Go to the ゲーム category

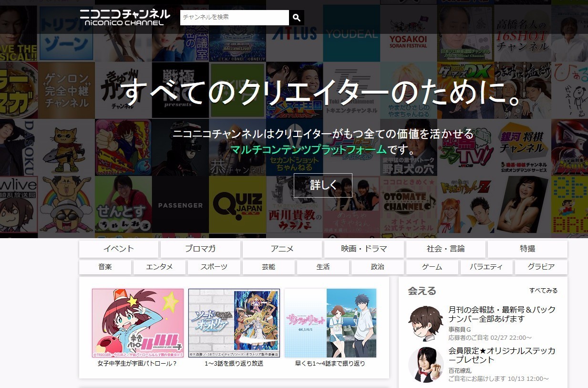[432, 267]
